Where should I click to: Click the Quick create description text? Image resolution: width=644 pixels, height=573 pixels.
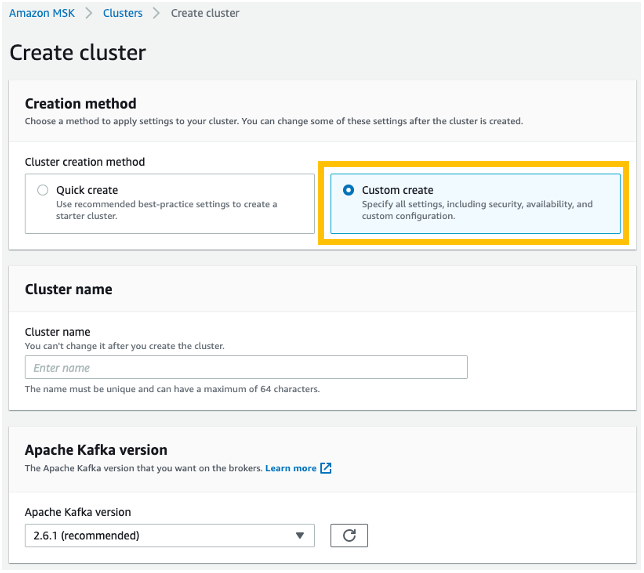166,210
